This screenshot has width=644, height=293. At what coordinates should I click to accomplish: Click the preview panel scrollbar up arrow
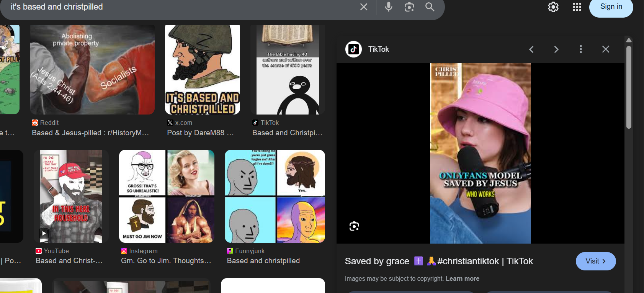[x=629, y=40]
